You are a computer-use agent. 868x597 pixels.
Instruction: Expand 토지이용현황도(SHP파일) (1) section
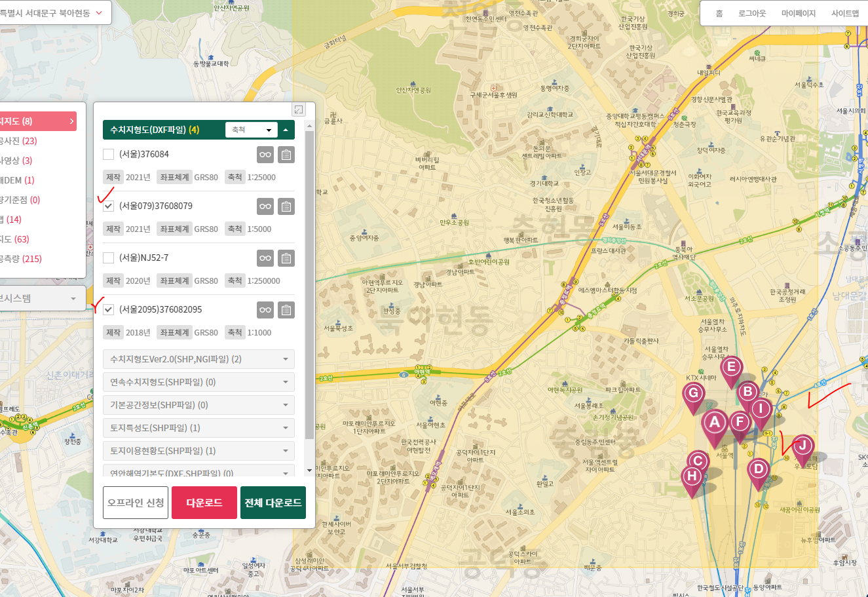(x=198, y=451)
